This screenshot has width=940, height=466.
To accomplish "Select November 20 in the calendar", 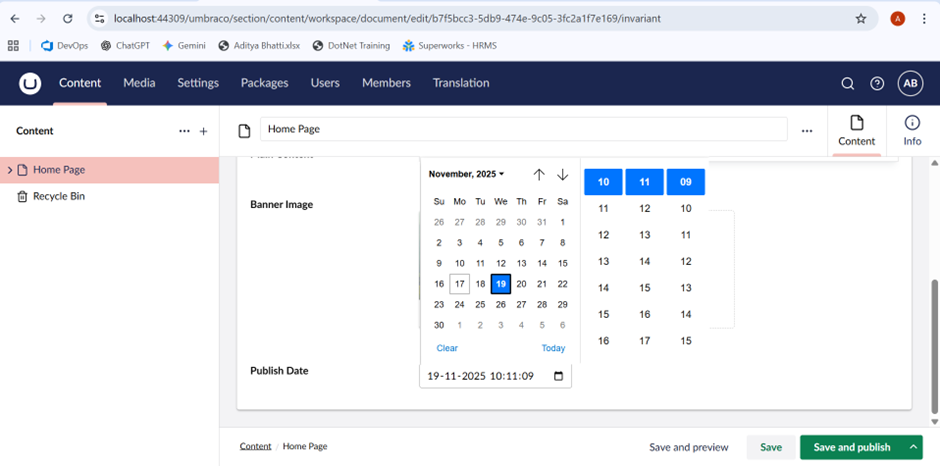I will [521, 284].
